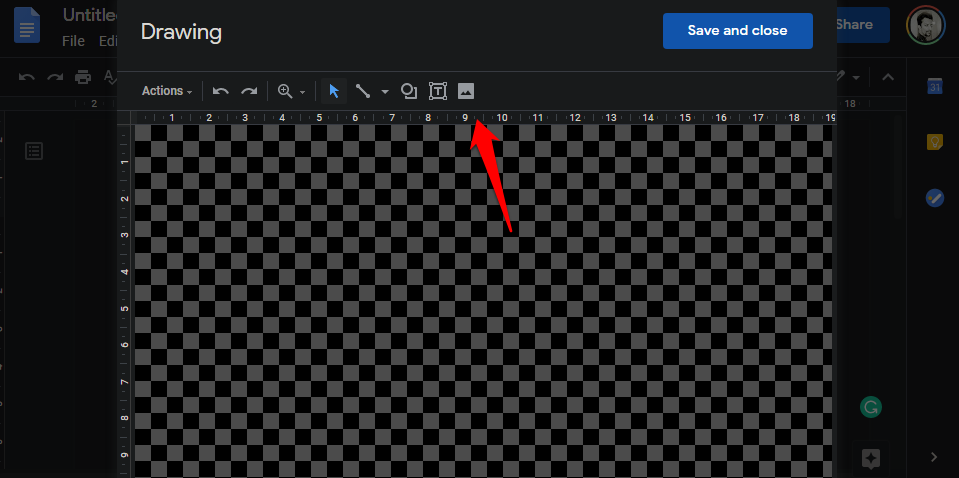959x478 pixels.
Task: Select the Text box tool
Action: [x=437, y=91]
